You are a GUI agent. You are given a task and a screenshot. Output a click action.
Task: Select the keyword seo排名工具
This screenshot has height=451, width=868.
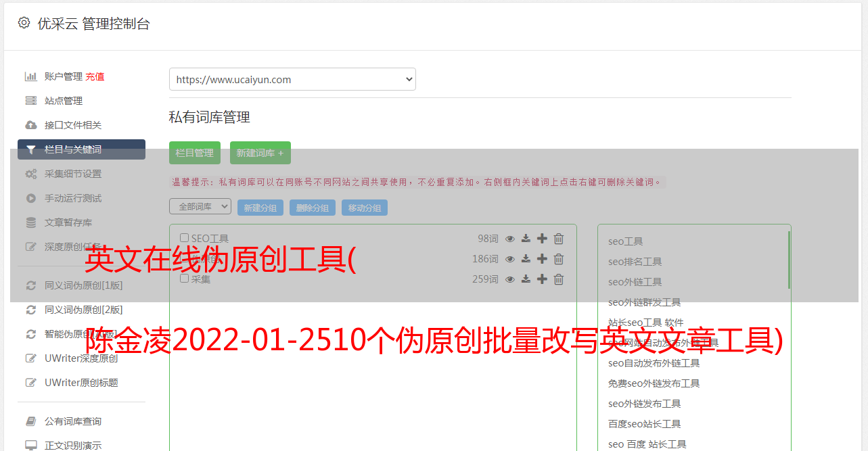pos(635,262)
